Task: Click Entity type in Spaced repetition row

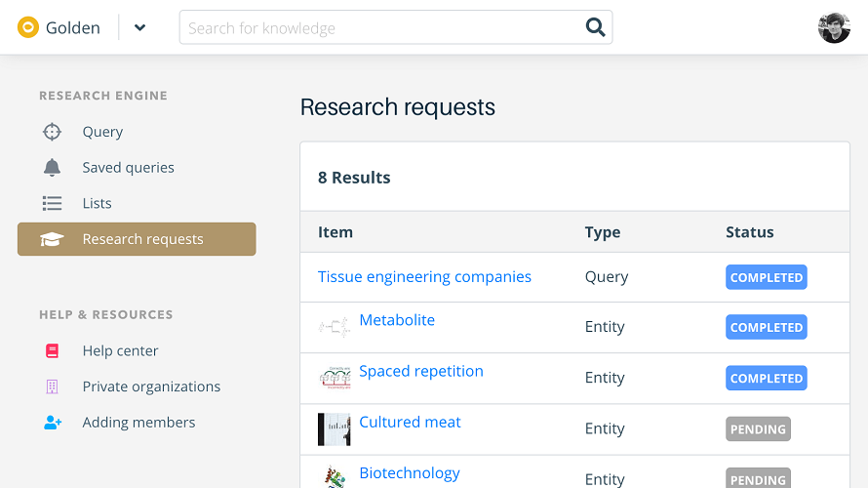Action: tap(605, 378)
